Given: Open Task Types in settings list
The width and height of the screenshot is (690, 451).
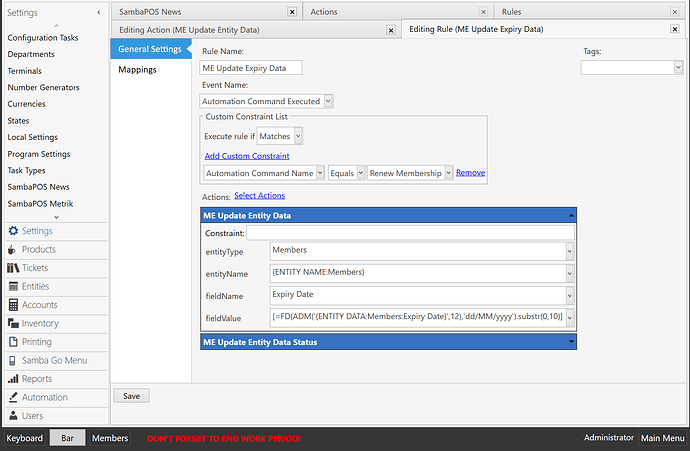Looking at the screenshot, I should (x=26, y=170).
